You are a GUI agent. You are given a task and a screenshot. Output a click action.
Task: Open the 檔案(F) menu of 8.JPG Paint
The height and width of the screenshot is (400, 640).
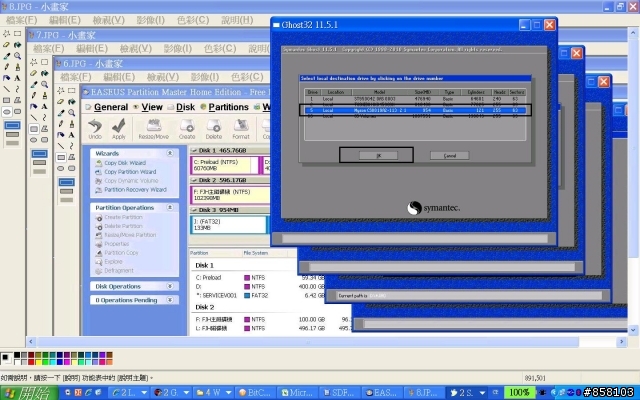click(21, 20)
